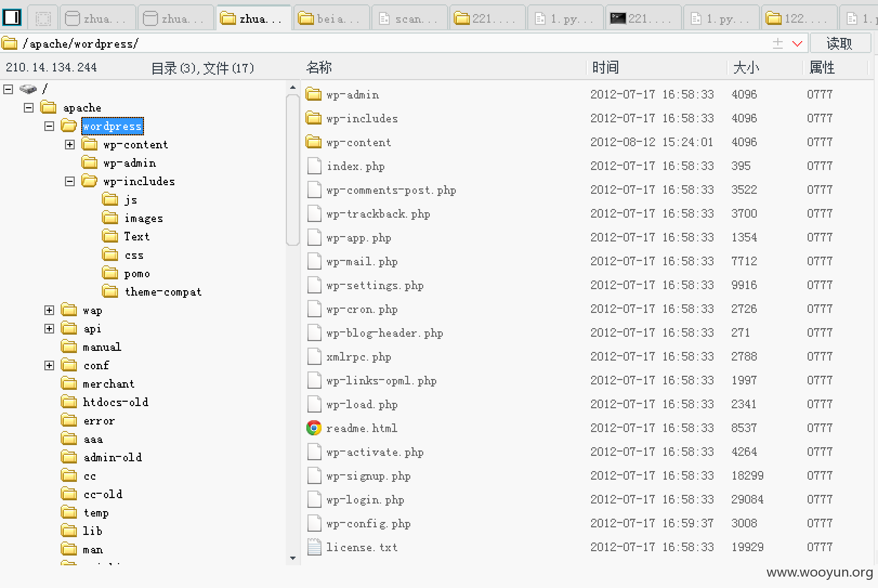Image resolution: width=878 pixels, height=588 pixels.
Task: Click the tree scrollbar down arrow
Action: pyautogui.click(x=292, y=558)
